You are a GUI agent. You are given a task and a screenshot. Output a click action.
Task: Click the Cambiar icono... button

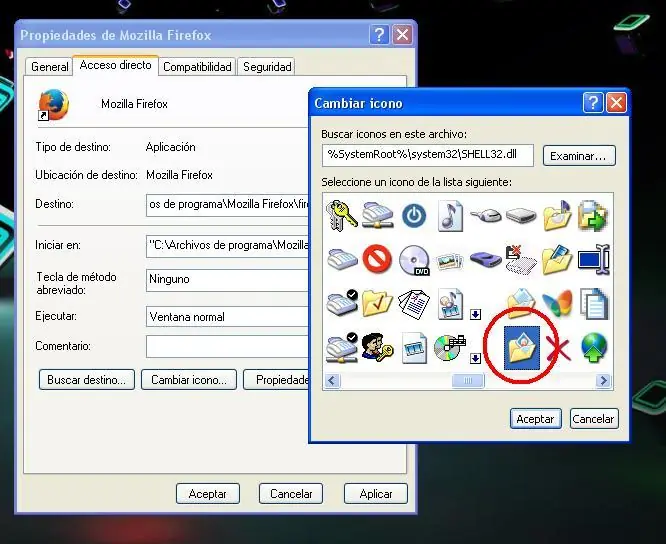click(189, 379)
